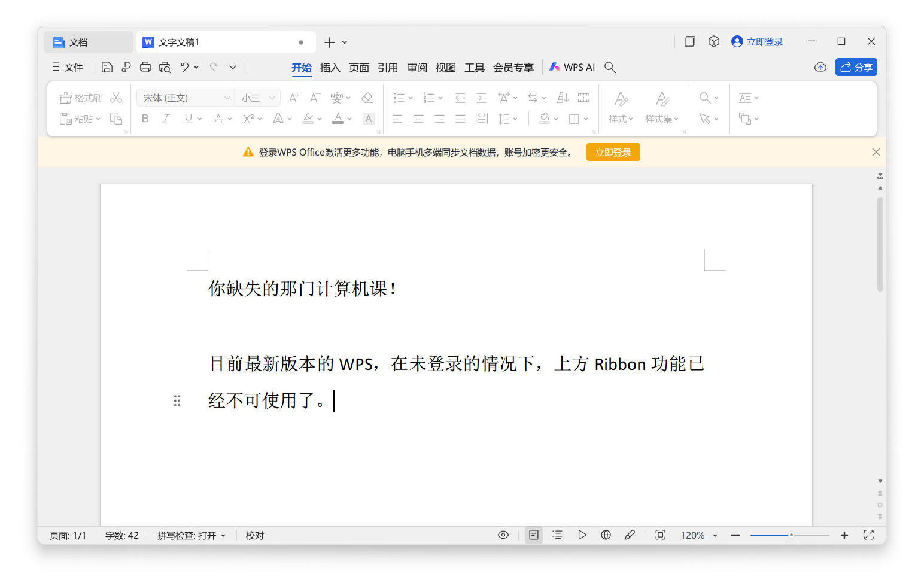
Task: Select the 格式刷 (format painter) tool
Action: pos(80,98)
